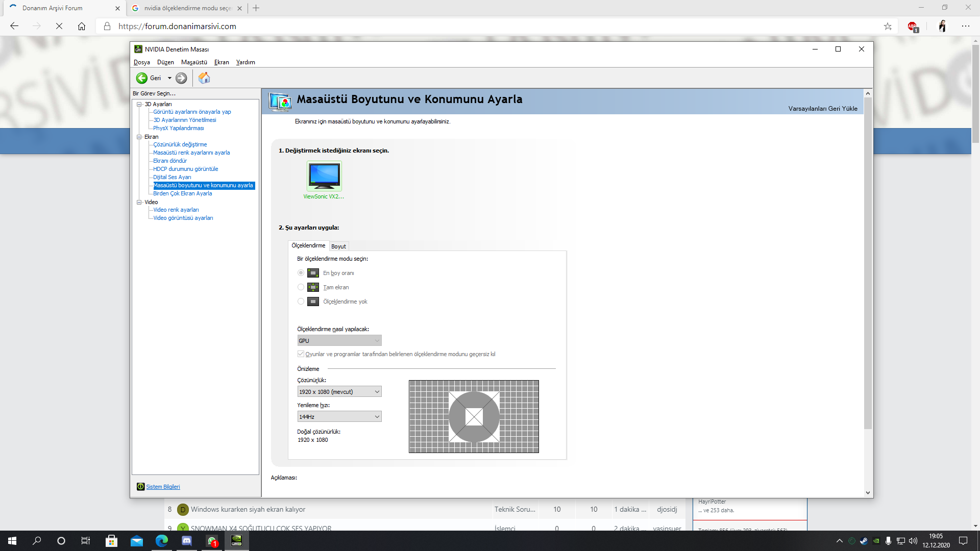Open the 144Hz refresh rate dropdown
This screenshot has height=551, width=980.
[339, 417]
